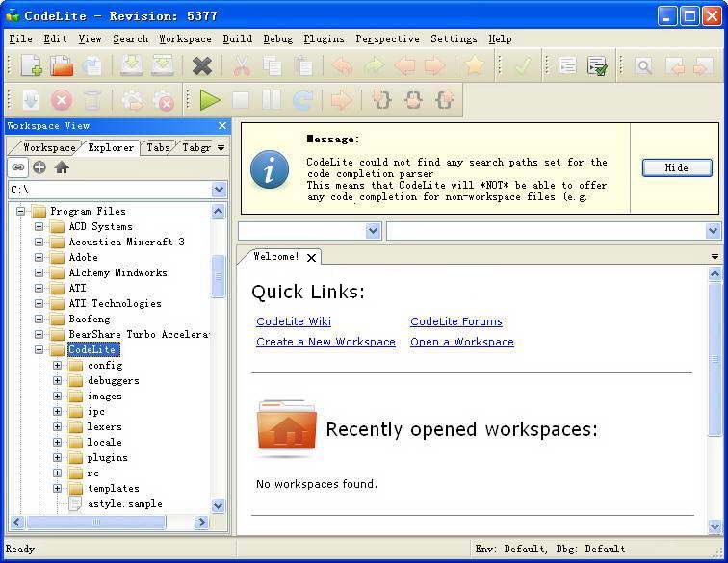Image resolution: width=728 pixels, height=563 pixels.
Task: Close the Welcome! tab
Action: tap(311, 258)
